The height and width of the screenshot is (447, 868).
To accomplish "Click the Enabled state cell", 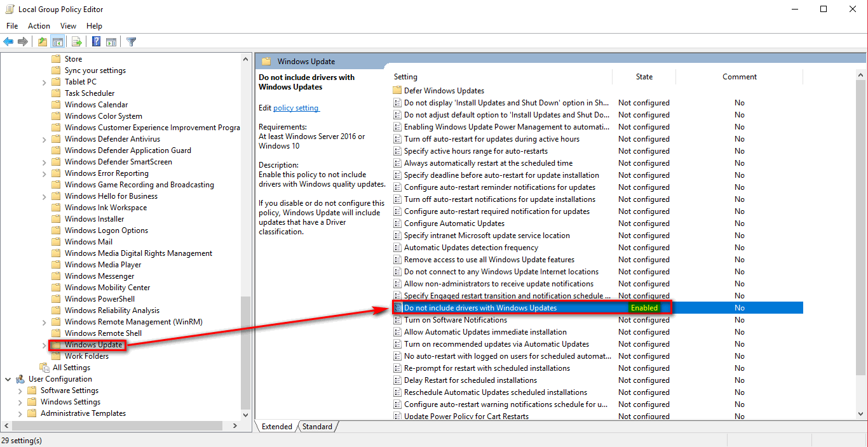I will click(x=644, y=308).
